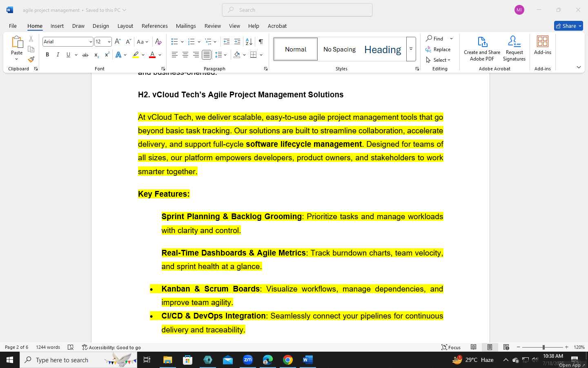
Task: Toggle italic formatting
Action: 58,55
